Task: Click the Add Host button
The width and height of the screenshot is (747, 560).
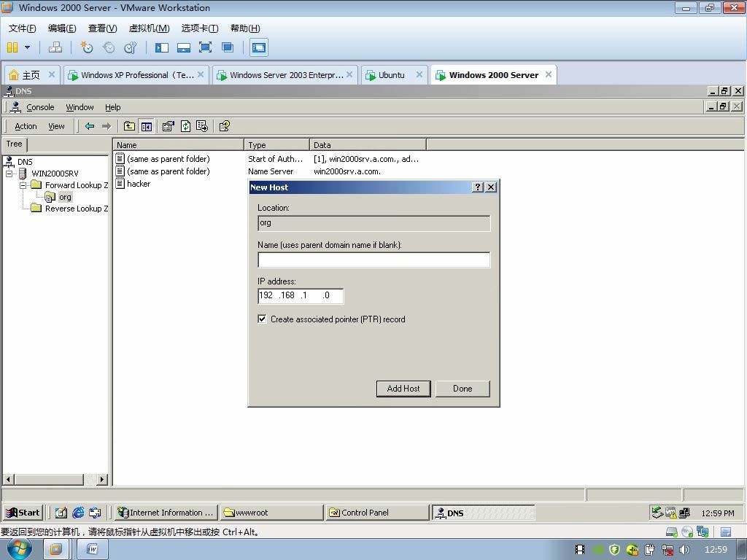Action: pos(403,389)
